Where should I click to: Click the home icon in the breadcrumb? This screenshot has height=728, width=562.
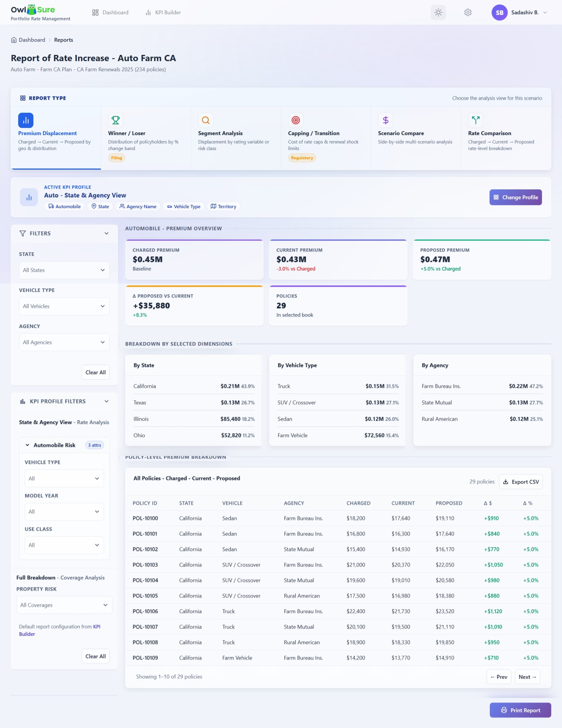14,40
